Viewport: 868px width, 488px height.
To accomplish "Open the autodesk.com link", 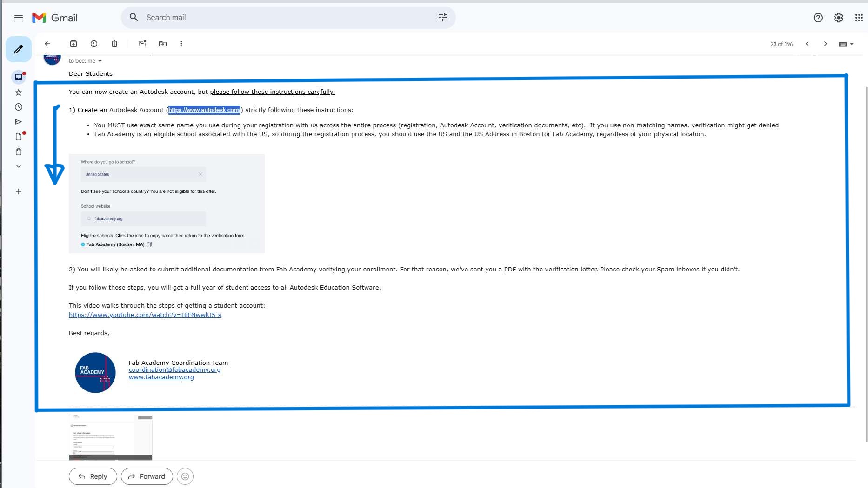I will (204, 110).
